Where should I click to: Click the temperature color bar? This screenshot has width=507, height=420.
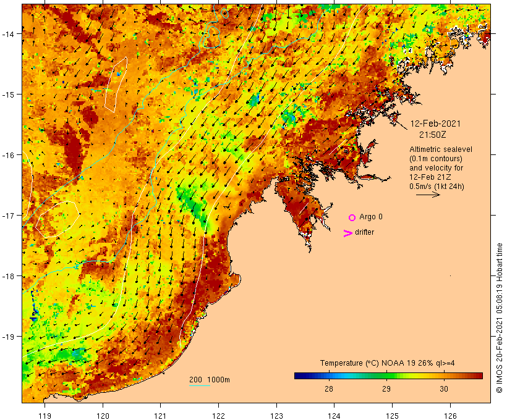[388, 376]
